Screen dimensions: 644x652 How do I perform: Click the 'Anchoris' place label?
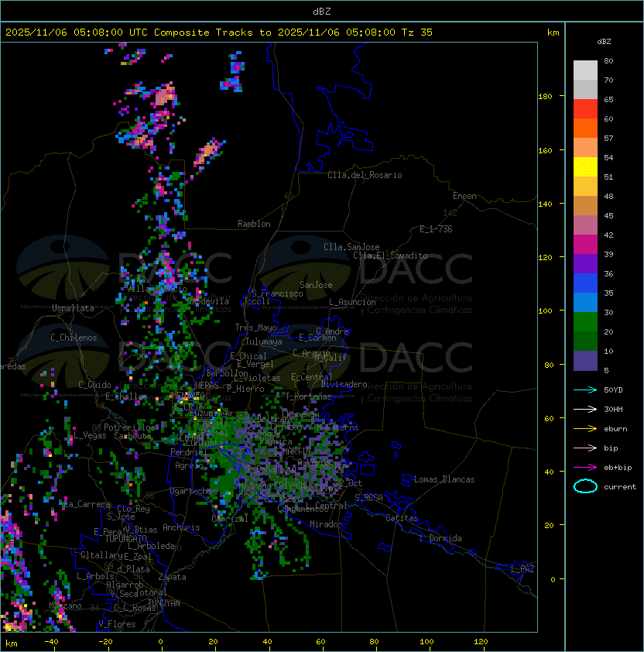181,527
